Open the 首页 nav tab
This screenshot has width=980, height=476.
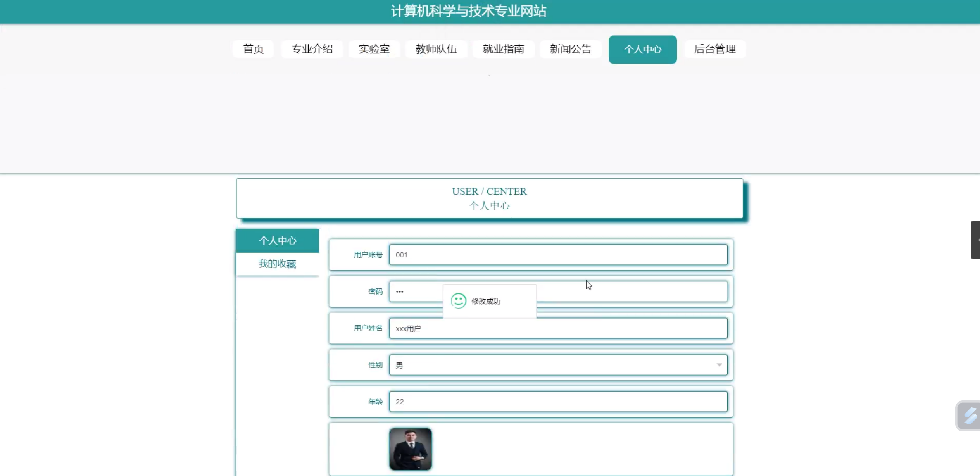(x=253, y=49)
